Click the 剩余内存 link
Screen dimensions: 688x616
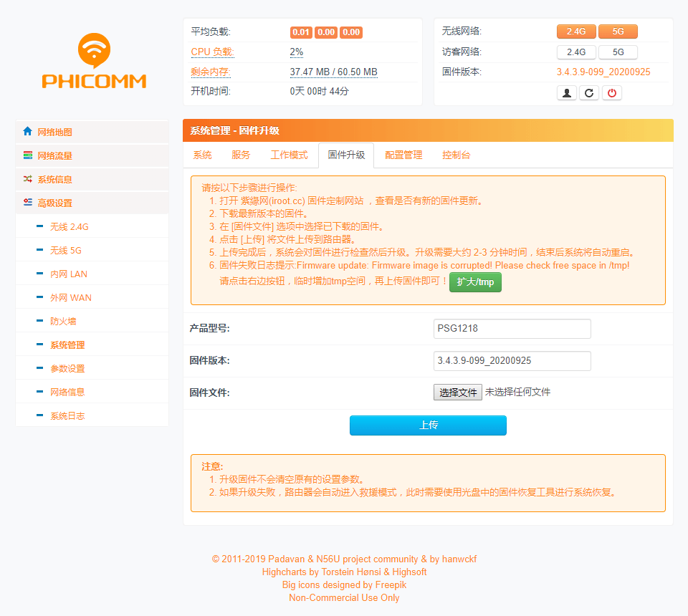(x=211, y=72)
